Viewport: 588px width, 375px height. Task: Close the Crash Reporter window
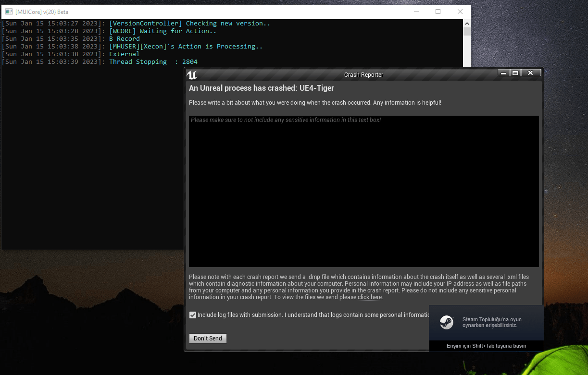click(x=531, y=73)
